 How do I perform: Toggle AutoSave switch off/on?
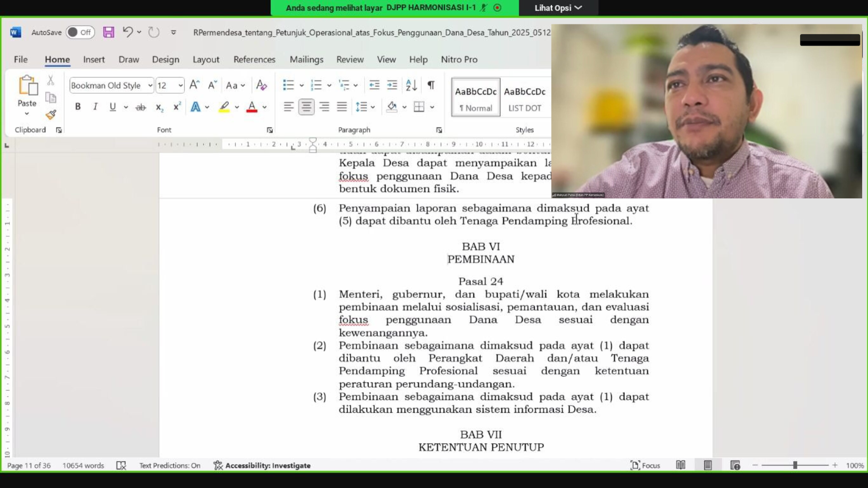pos(80,32)
